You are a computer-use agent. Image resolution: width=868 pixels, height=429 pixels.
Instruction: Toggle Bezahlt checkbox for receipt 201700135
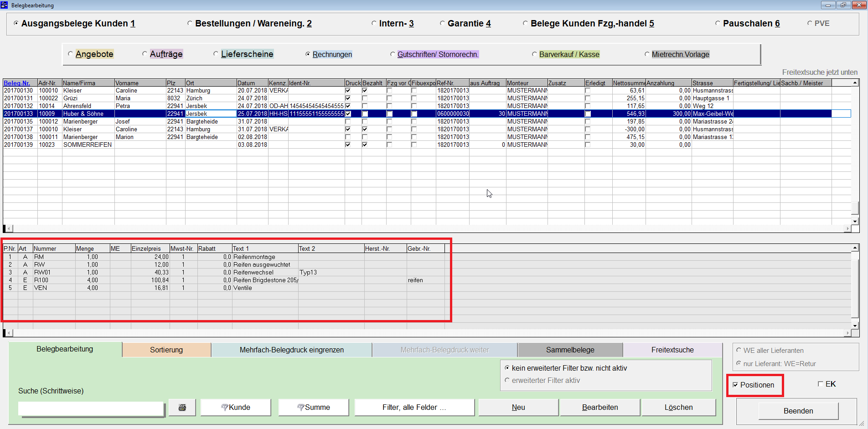point(365,121)
